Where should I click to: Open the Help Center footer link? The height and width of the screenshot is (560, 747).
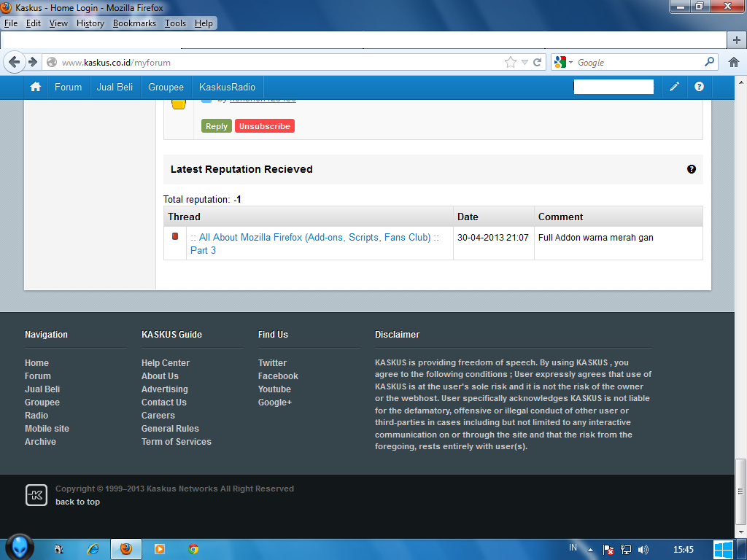point(166,363)
